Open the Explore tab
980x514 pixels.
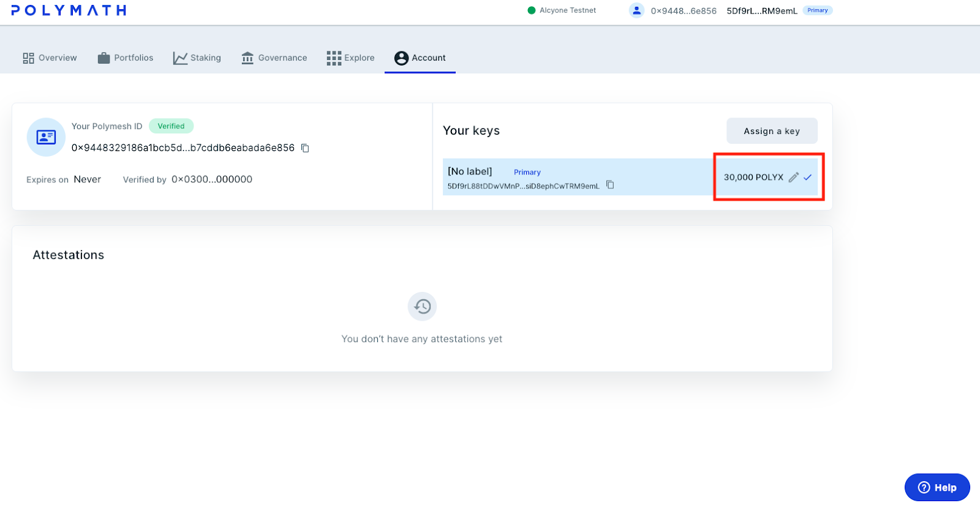coord(351,58)
